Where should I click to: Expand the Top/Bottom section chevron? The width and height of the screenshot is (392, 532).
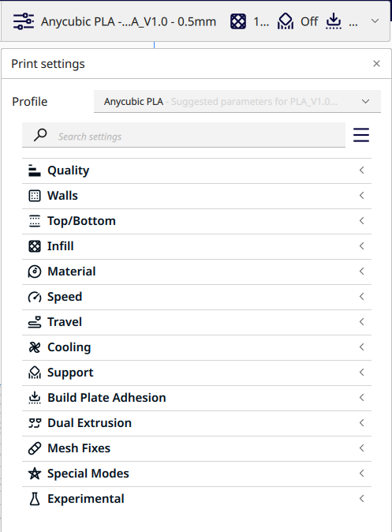(362, 221)
